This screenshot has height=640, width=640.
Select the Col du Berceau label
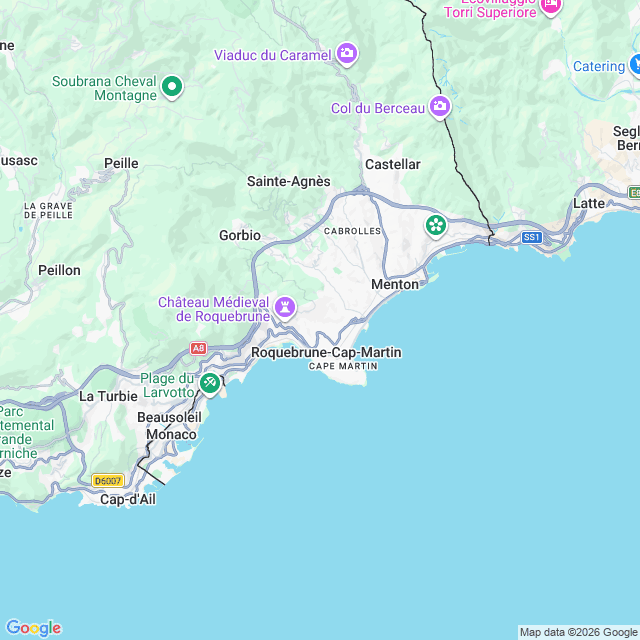378,108
